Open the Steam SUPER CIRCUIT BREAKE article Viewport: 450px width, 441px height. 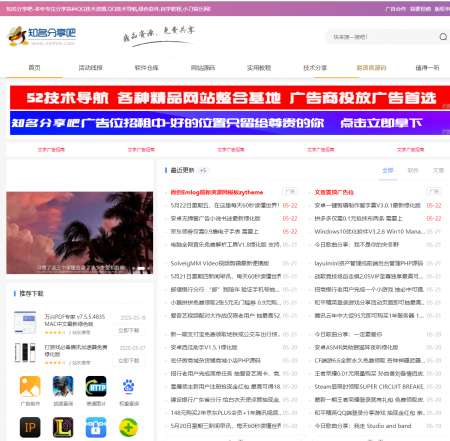(369, 387)
